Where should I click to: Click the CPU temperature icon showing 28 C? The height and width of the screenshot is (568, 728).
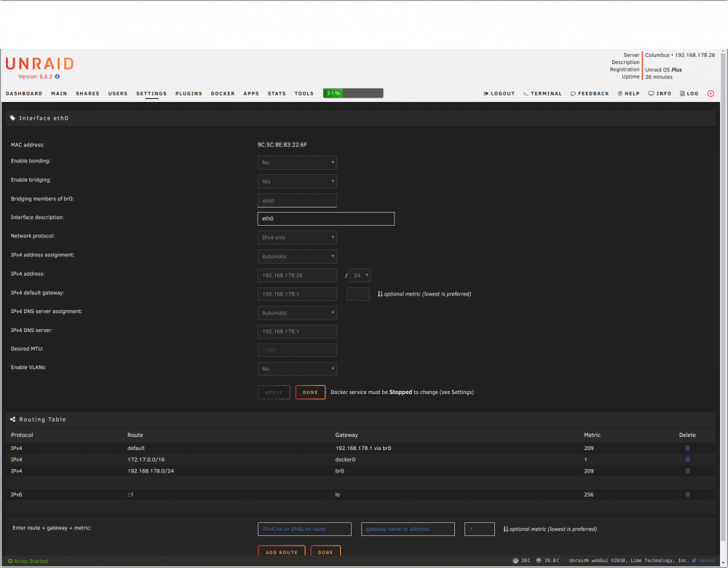point(515,561)
